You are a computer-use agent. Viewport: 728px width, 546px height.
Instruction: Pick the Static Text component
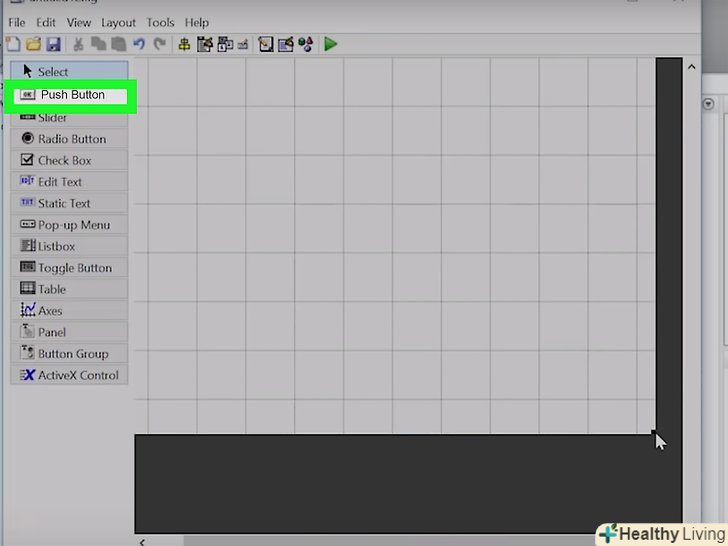[69, 203]
